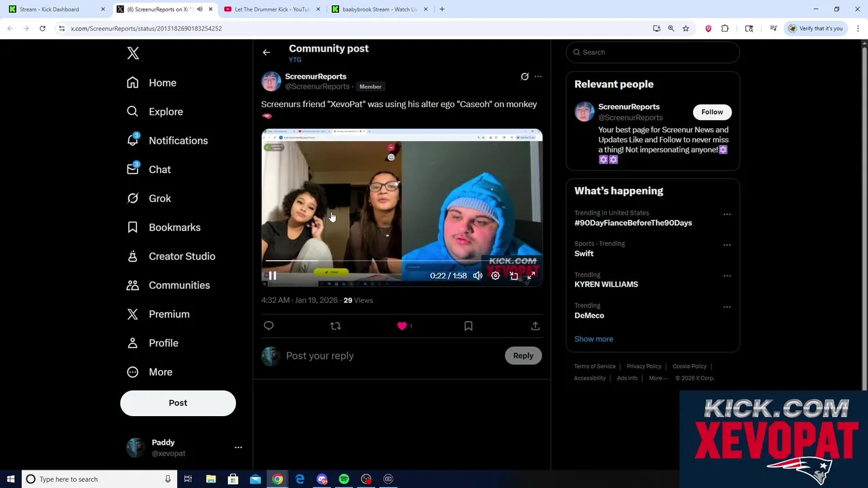This screenshot has height=488, width=868.
Task: Click the Grok explain-post icon
Action: coord(524,77)
